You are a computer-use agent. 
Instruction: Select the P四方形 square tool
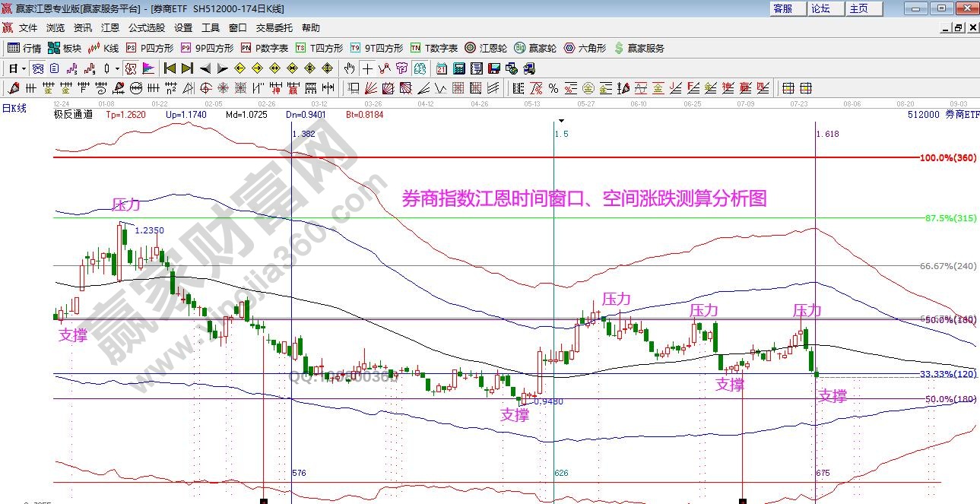click(x=149, y=48)
